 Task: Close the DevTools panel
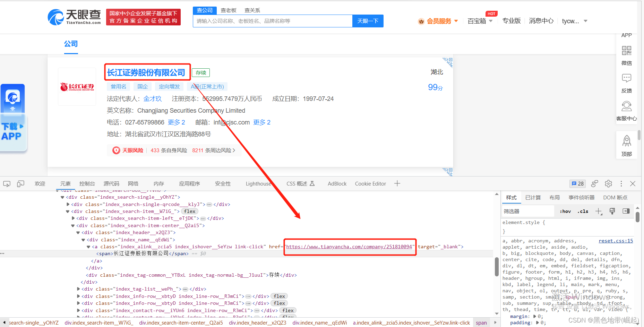click(x=633, y=183)
